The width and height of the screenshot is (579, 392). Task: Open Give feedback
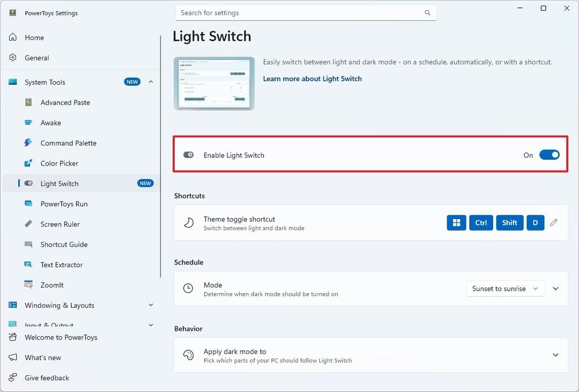pyautogui.click(x=81, y=378)
